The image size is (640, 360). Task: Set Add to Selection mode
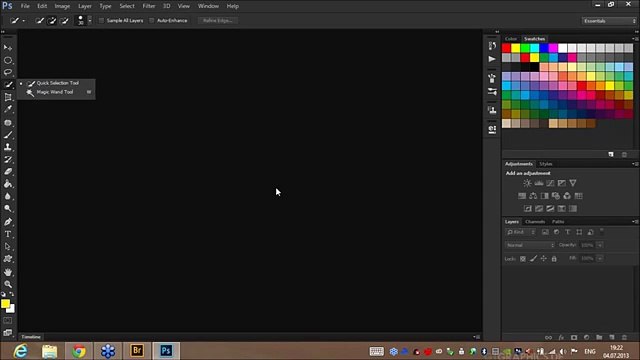click(52, 20)
